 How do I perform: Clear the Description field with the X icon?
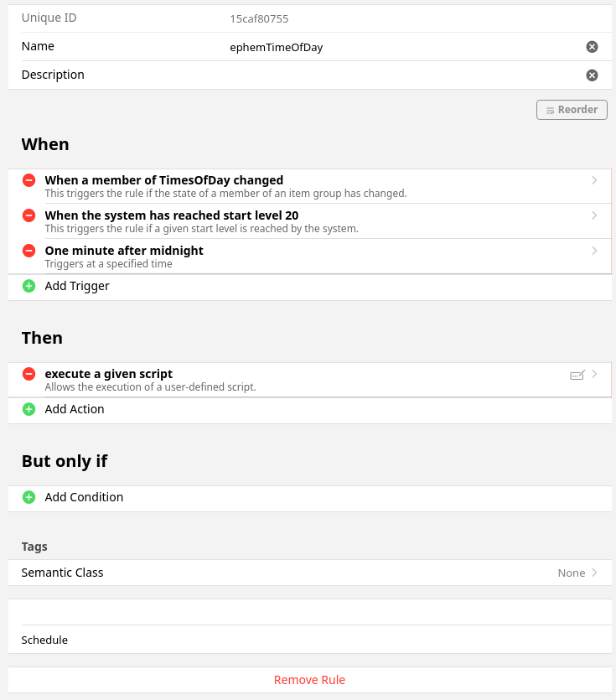(592, 75)
